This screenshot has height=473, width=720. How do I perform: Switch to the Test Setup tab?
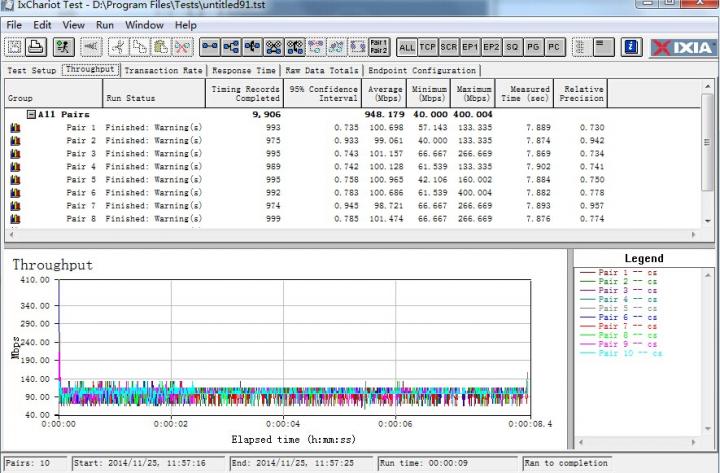pyautogui.click(x=32, y=70)
